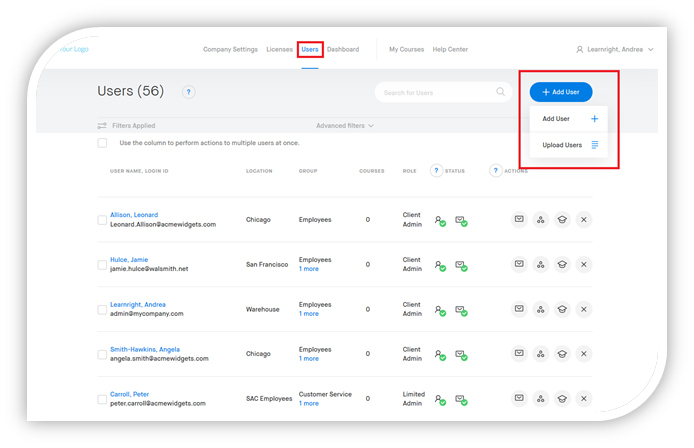Image resolution: width=694 pixels, height=448 pixels.
Task: Select checkbox for Allison, Leonard
Action: pos(102,220)
